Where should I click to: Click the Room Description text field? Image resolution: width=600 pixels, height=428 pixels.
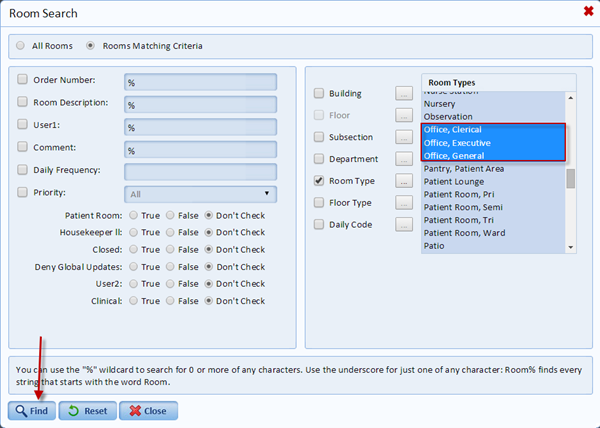coord(200,104)
